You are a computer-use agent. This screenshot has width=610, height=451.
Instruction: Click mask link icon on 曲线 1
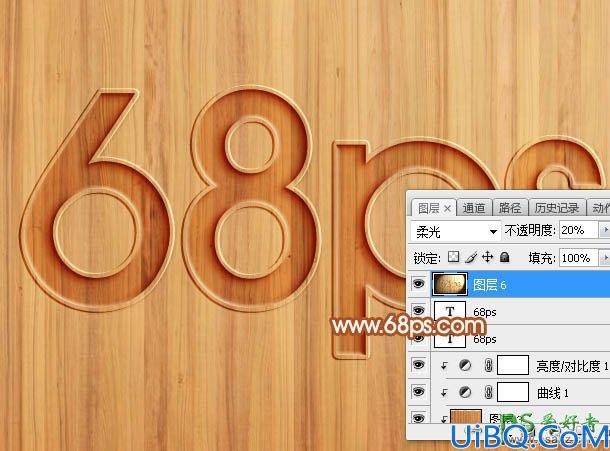click(489, 392)
